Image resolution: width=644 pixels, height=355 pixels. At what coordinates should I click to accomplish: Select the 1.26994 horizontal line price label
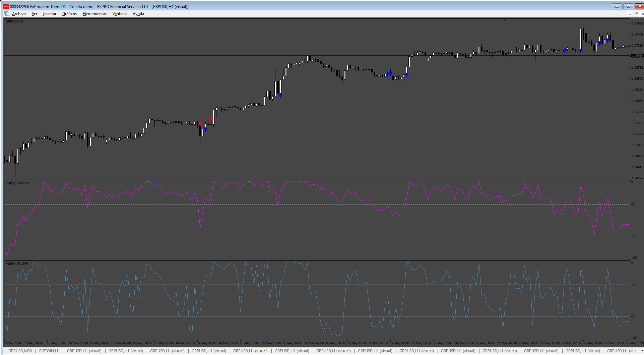click(x=637, y=56)
